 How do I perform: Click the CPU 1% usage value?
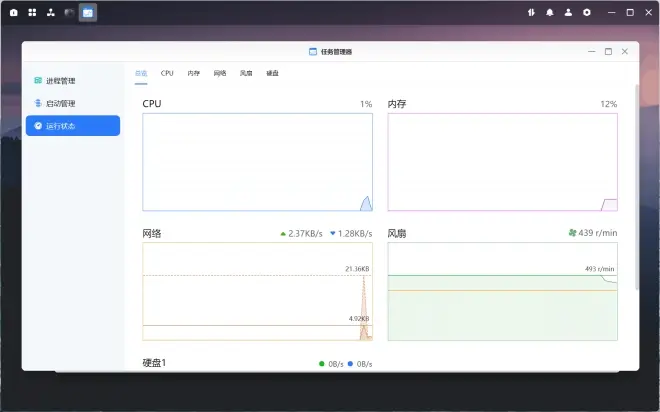pos(366,104)
